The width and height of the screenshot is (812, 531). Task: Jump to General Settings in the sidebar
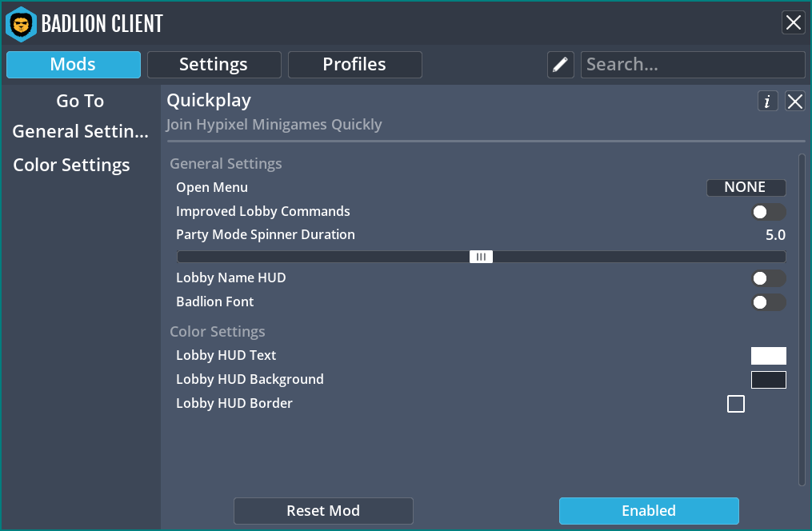pos(79,131)
